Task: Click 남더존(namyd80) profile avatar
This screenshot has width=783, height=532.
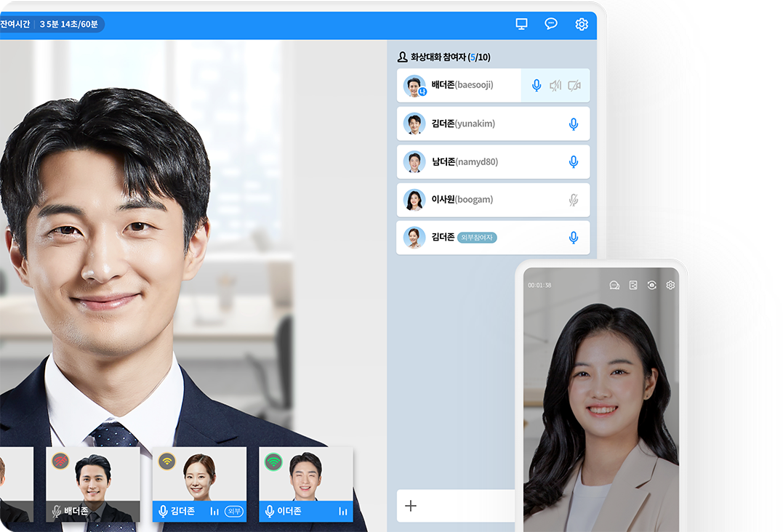Action: tap(414, 161)
